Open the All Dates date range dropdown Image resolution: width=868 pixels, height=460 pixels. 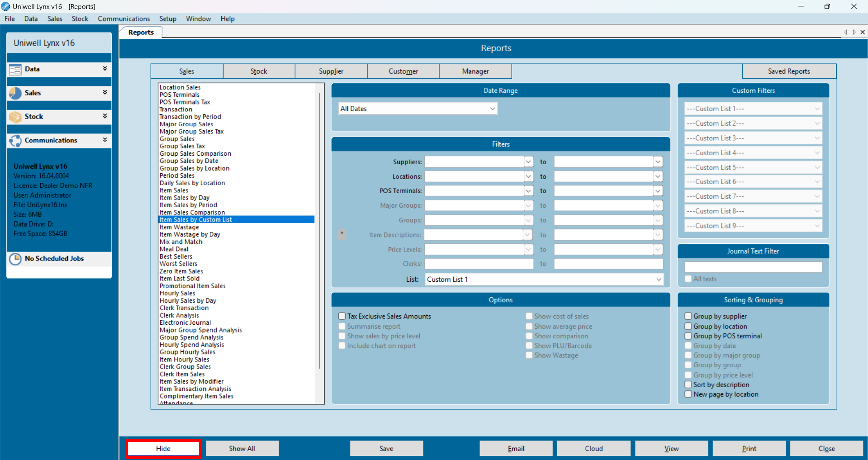492,109
